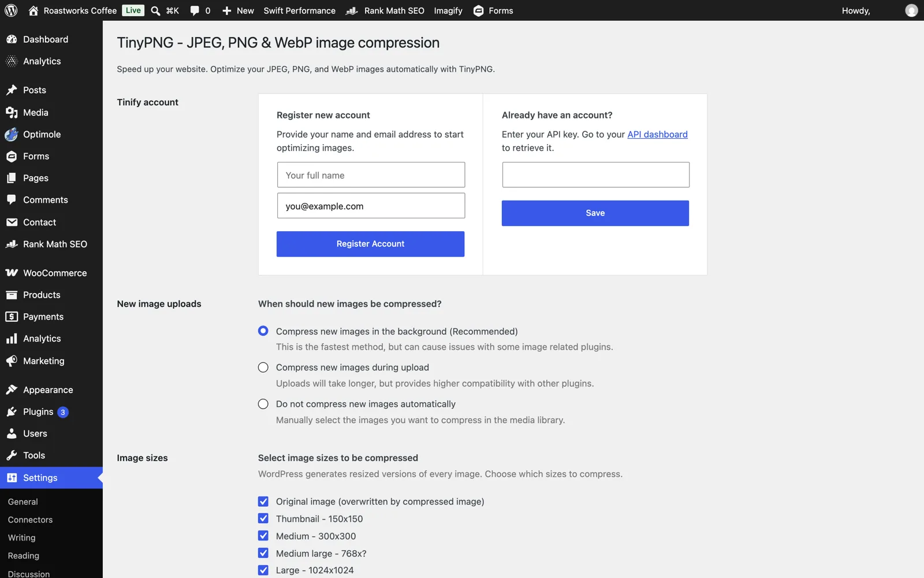Uncheck Medium large 768x? checkbox
This screenshot has height=578, width=924.
263,553
